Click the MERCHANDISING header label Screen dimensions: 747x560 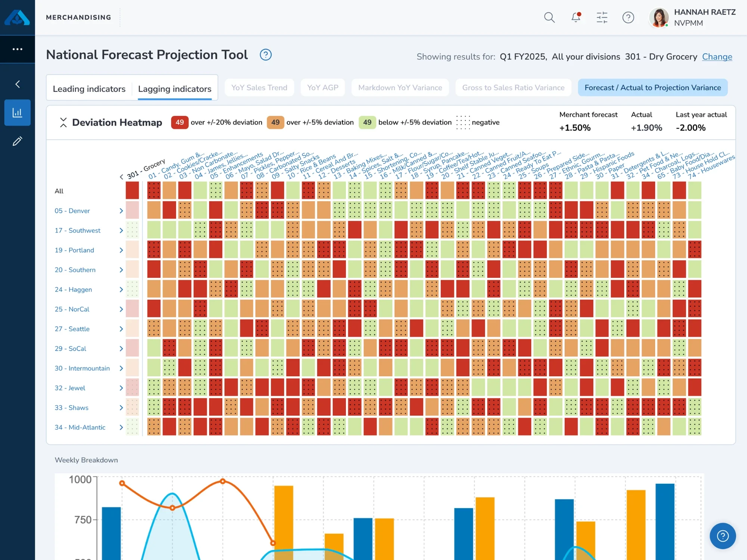78,18
